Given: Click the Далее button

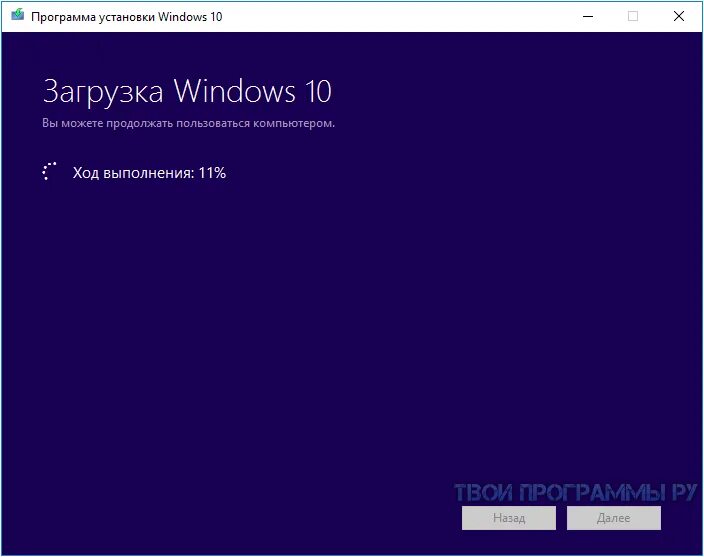Looking at the screenshot, I should tap(614, 518).
